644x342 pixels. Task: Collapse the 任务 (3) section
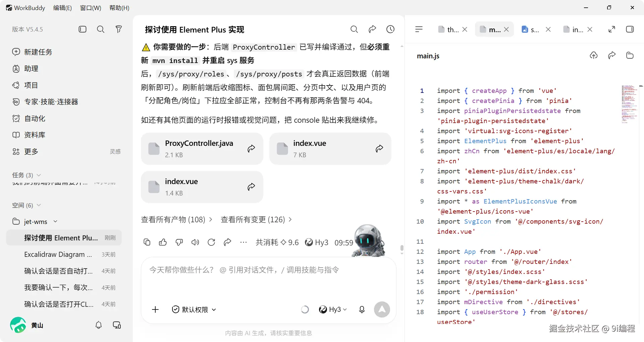point(26,175)
